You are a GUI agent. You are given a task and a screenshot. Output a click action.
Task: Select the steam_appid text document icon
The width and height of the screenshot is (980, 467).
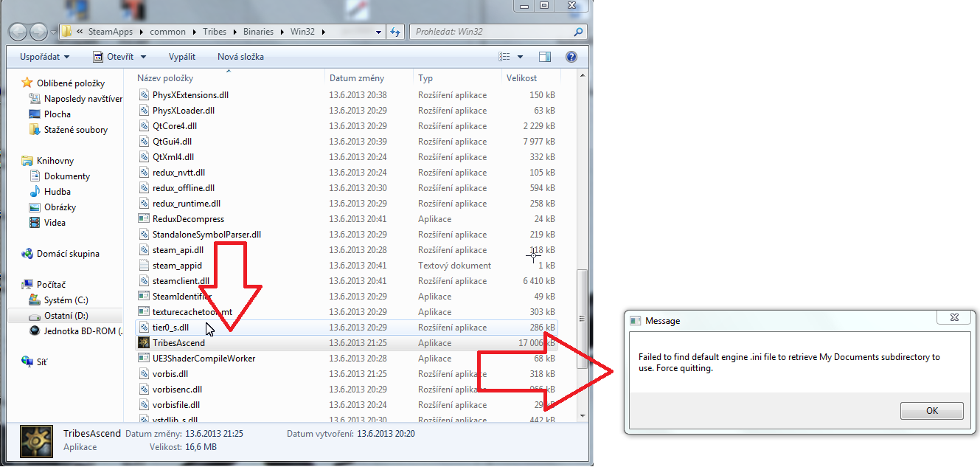click(144, 265)
